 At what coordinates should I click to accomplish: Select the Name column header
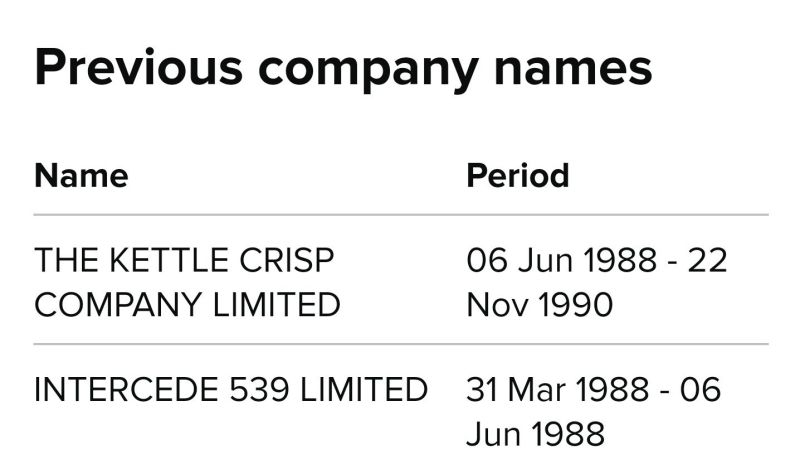tap(81, 176)
